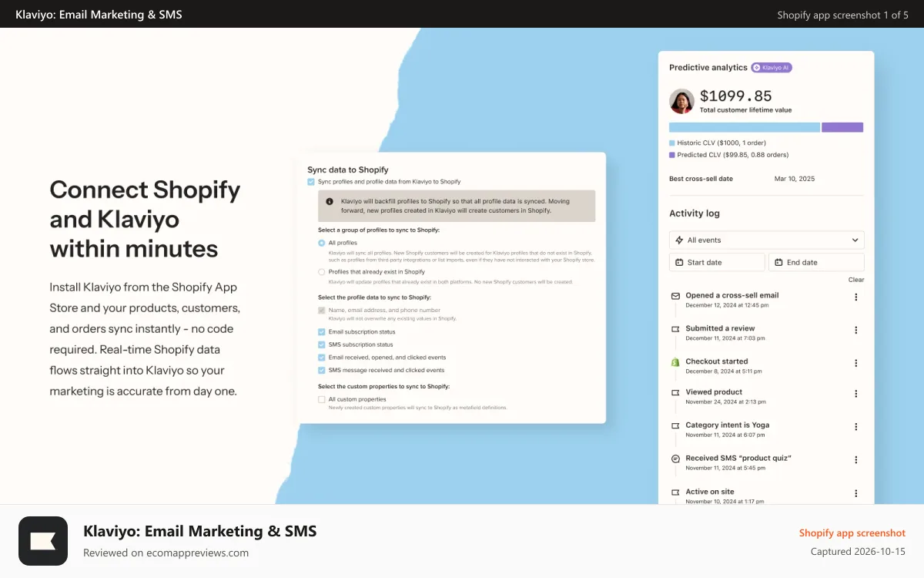Click the Historic CLV legend swatch
This screenshot has width=924, height=578.
pos(672,143)
